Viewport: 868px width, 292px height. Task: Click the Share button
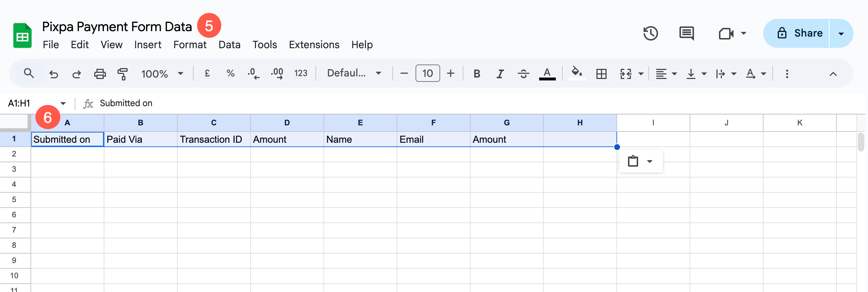coord(797,33)
